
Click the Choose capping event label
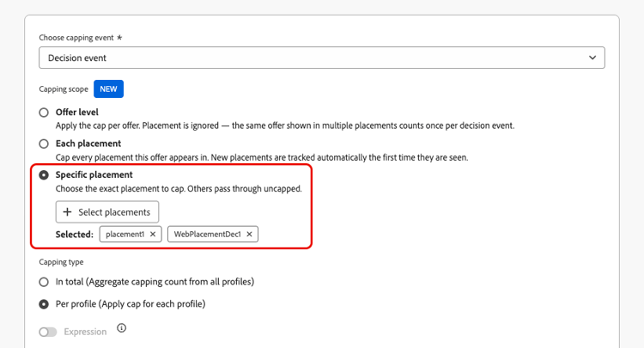76,38
